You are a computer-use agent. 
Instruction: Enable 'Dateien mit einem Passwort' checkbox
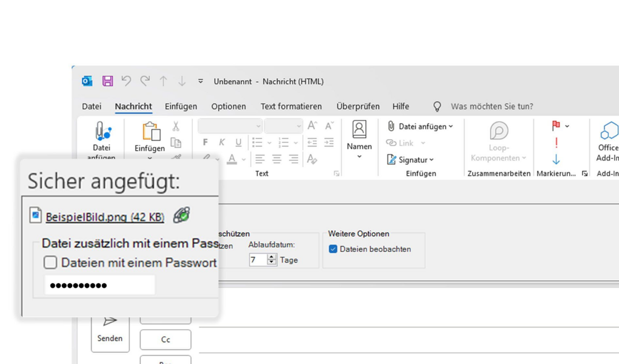point(50,262)
